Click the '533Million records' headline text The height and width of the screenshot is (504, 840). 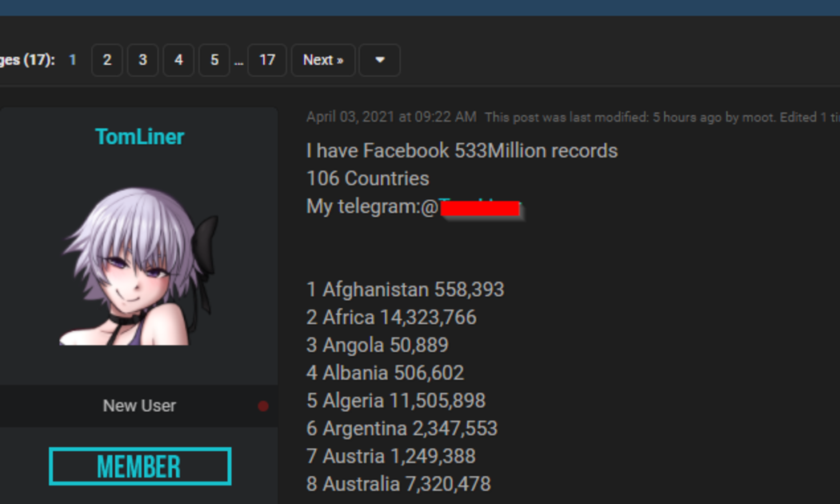pos(536,151)
